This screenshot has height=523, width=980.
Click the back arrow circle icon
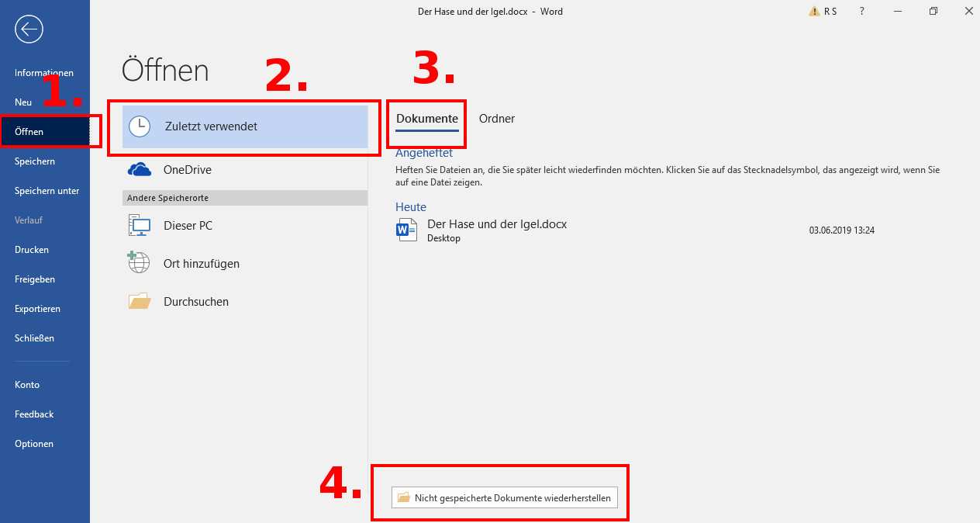point(29,29)
